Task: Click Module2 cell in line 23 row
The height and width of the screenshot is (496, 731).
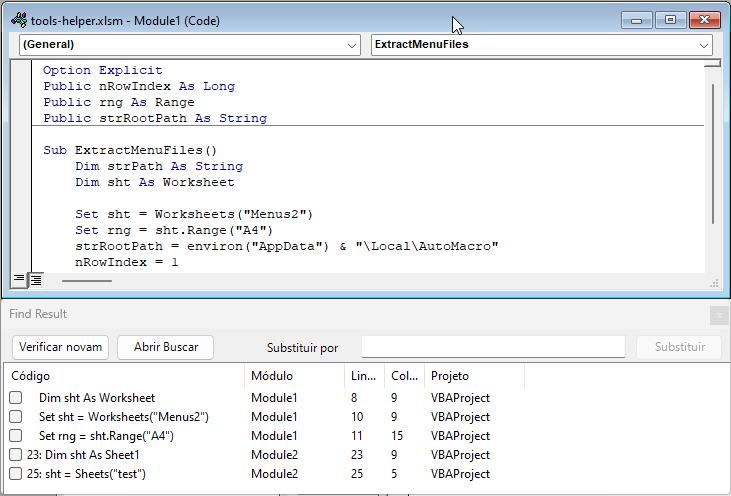Action: pos(274,455)
